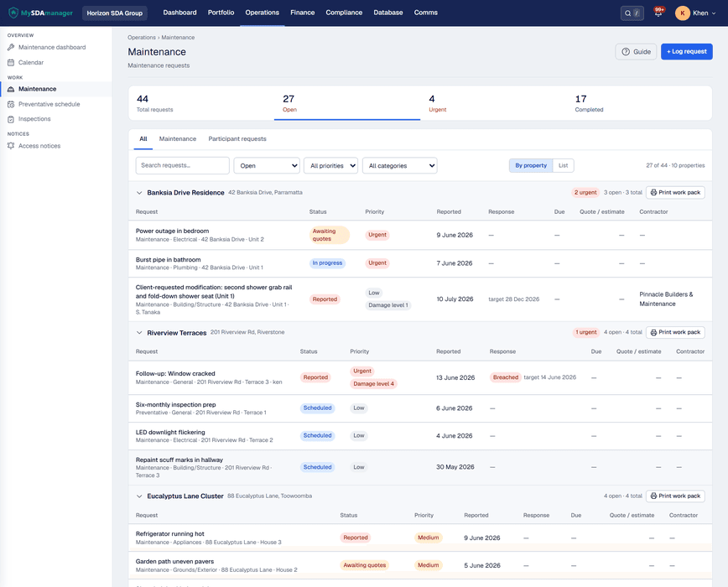Click the Search requests input field
The image size is (728, 587).
183,165
